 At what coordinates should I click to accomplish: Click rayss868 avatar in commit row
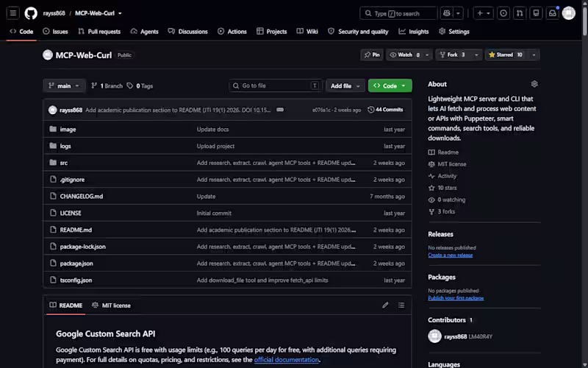click(x=52, y=110)
